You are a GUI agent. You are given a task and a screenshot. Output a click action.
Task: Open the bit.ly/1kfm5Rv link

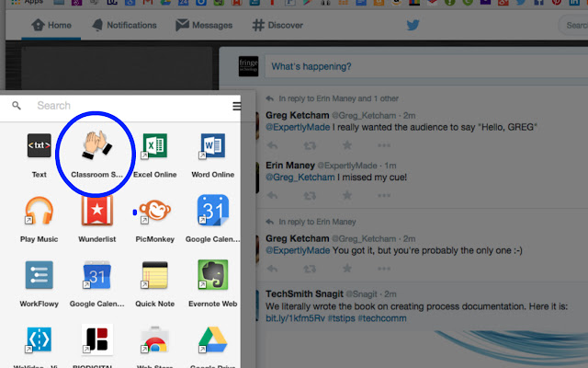295,318
